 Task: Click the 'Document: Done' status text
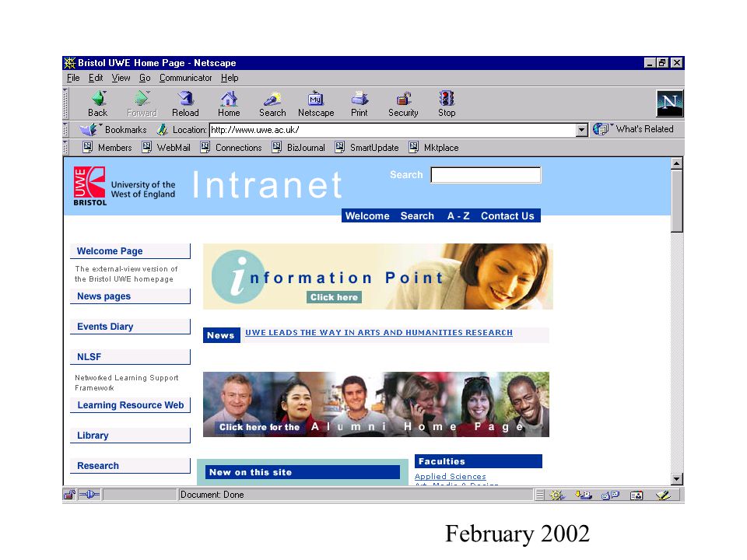pos(212,495)
